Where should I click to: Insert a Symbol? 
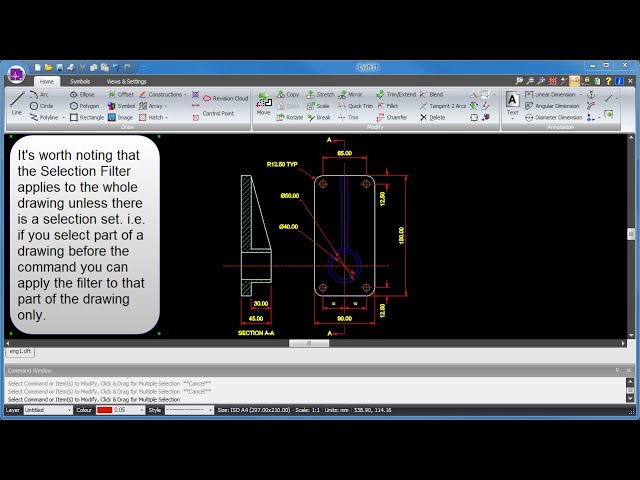(x=121, y=106)
